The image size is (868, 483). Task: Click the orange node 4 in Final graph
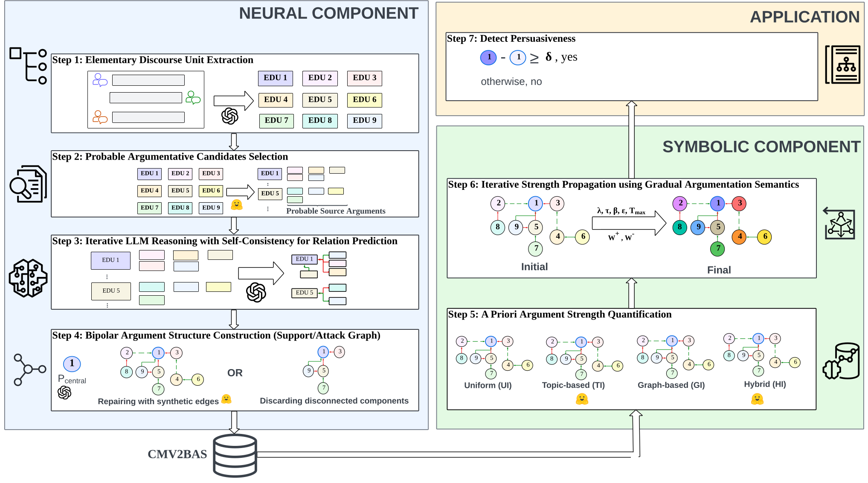(739, 237)
